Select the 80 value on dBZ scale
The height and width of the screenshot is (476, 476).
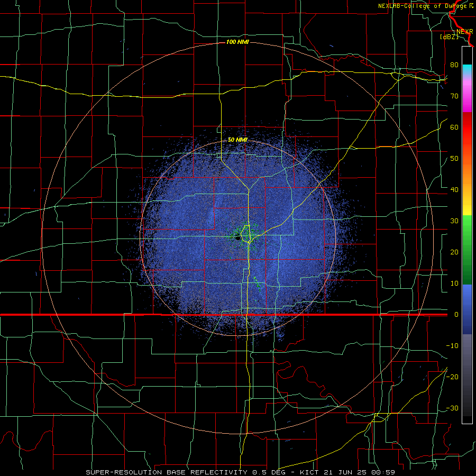click(454, 65)
